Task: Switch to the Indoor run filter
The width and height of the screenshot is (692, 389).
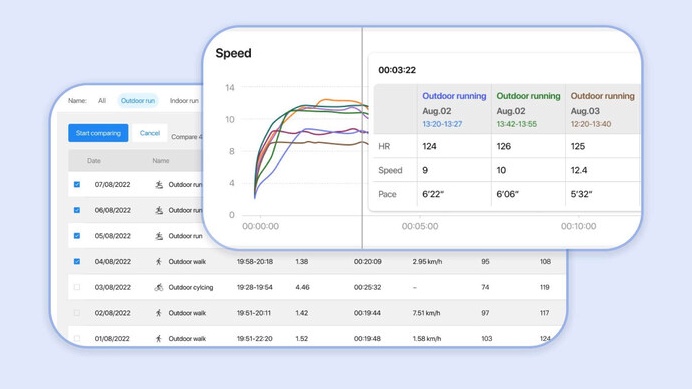Action: [x=184, y=101]
